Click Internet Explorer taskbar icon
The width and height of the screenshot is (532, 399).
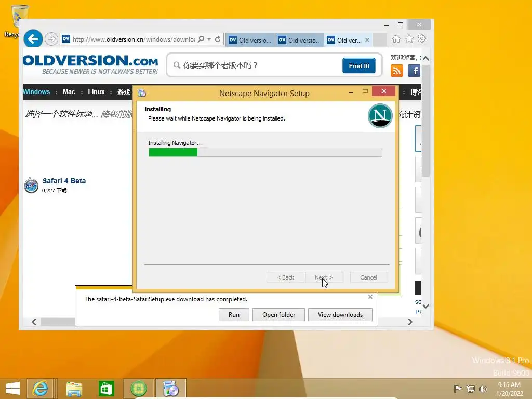pos(40,389)
